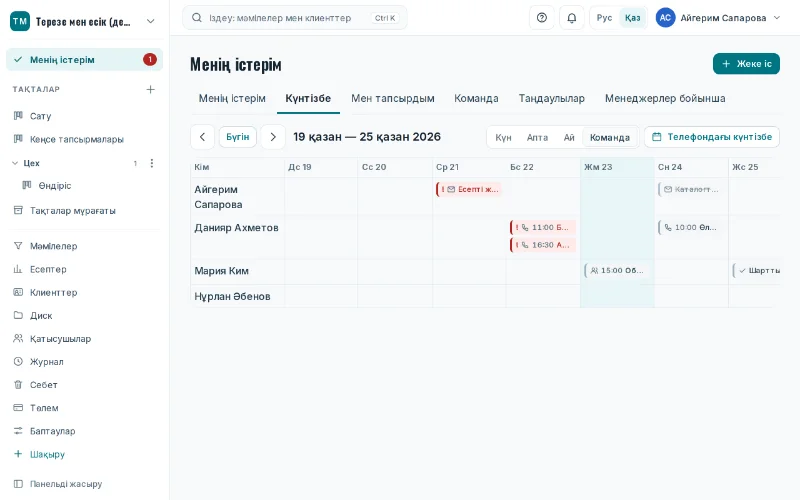Click the Қатысушылар people icon
This screenshot has height=500, width=800.
[18, 338]
